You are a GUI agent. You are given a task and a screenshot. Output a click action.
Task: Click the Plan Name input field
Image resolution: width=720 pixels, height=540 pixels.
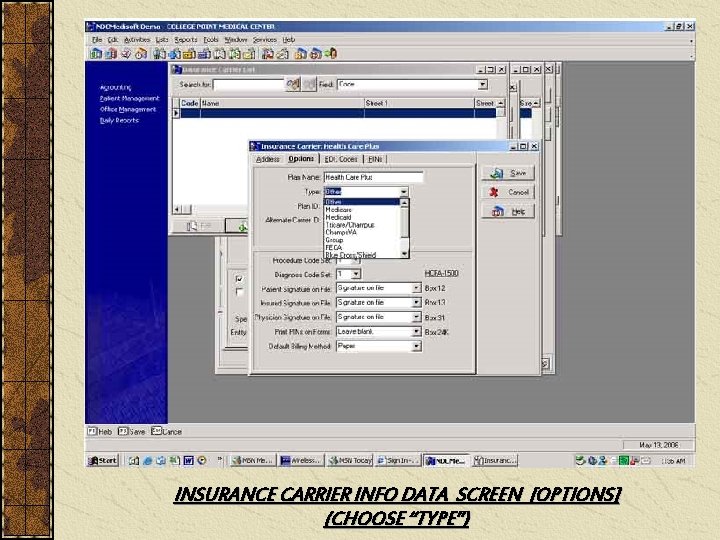[373, 177]
